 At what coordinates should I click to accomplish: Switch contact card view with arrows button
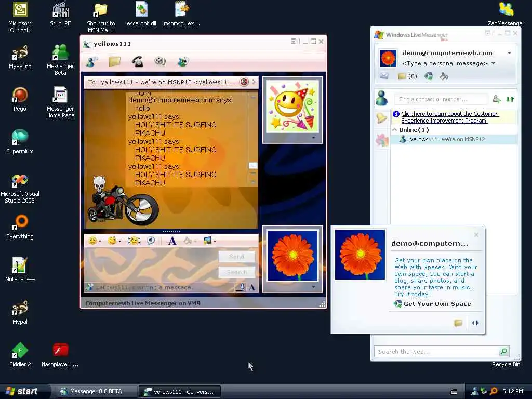coord(475,323)
